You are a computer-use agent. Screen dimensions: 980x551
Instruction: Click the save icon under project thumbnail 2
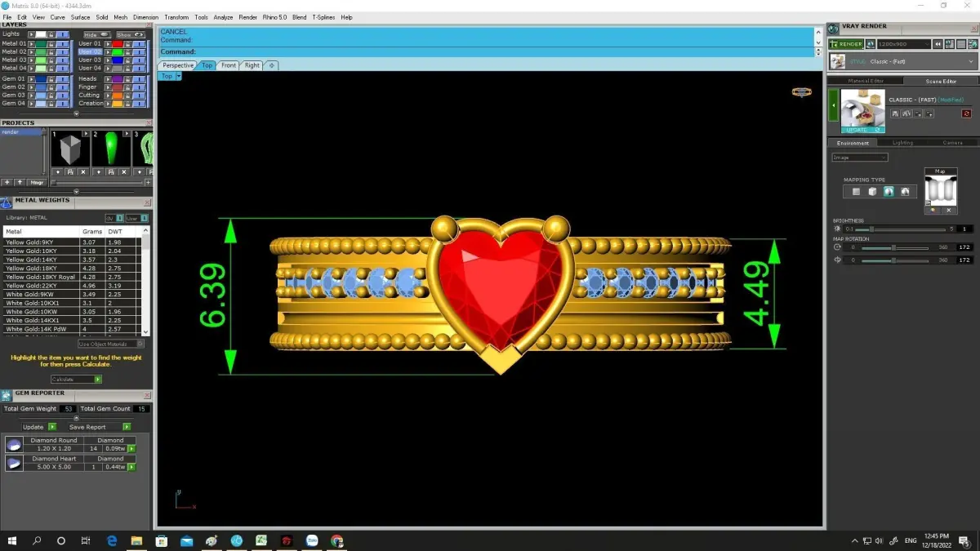pos(111,172)
